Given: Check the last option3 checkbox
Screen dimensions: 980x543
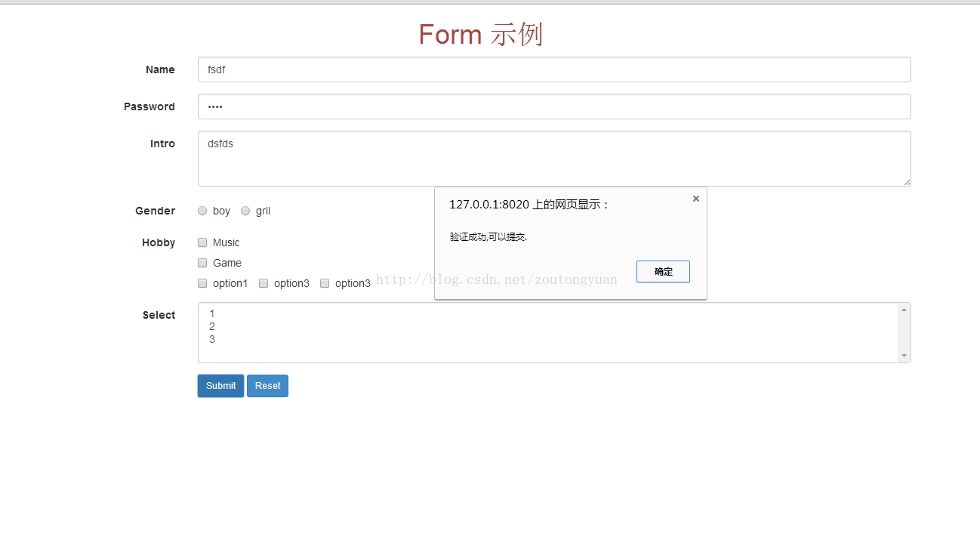Looking at the screenshot, I should pos(325,283).
